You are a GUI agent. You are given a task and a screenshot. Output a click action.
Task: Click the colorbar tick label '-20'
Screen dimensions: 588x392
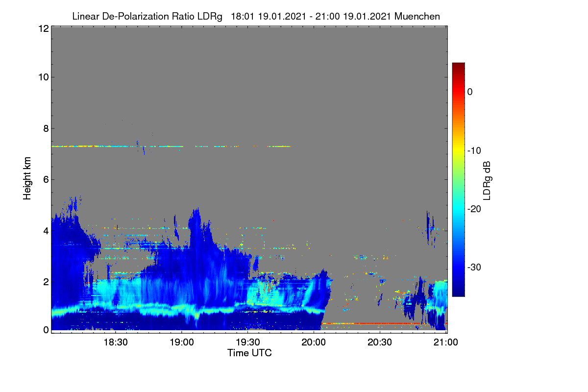click(x=475, y=209)
